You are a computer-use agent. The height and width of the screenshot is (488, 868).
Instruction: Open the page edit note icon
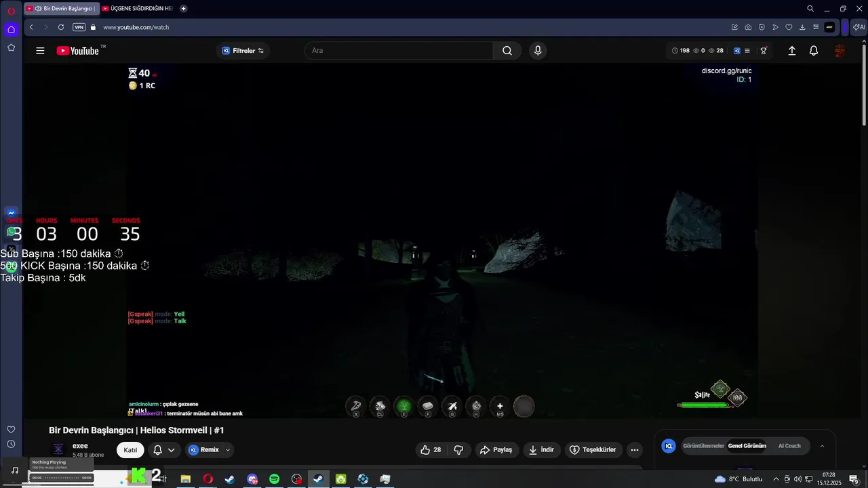(734, 27)
